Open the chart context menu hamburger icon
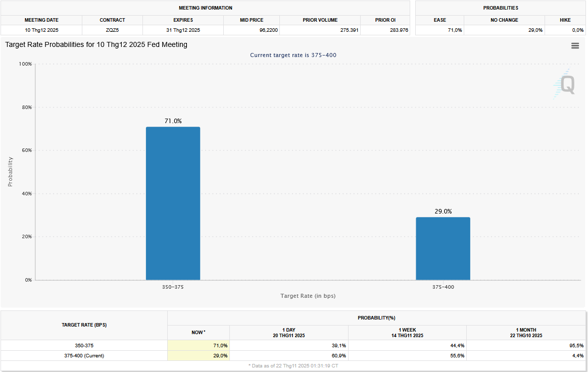Viewport: 588px width, 372px height. 575,46
